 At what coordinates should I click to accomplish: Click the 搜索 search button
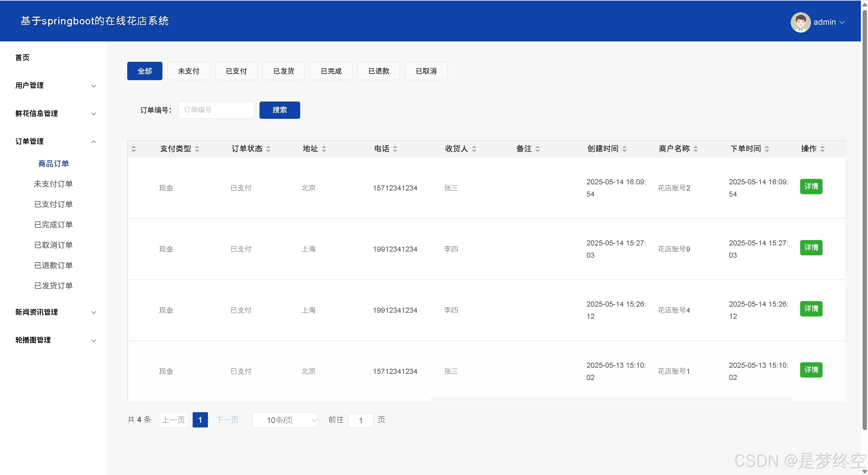pyautogui.click(x=279, y=110)
